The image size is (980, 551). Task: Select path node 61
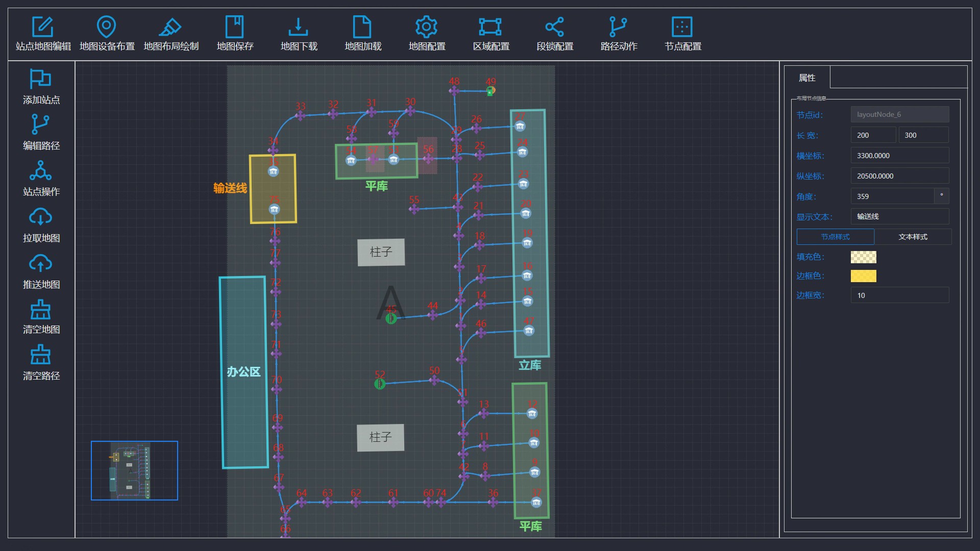click(393, 503)
